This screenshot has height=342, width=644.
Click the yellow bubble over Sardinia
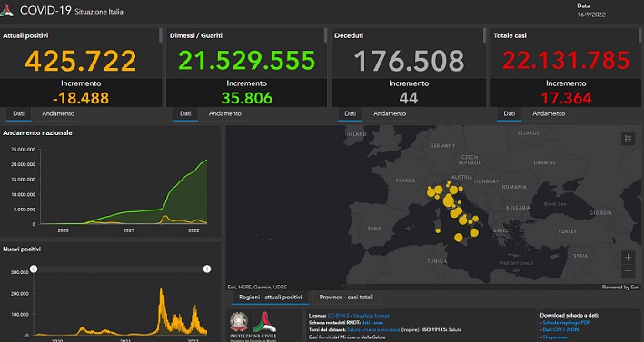tap(438, 230)
